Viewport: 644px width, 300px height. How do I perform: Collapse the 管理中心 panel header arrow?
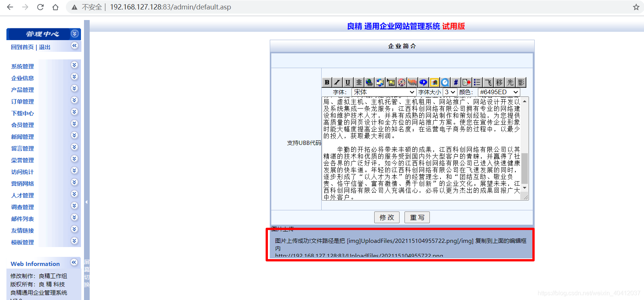click(x=75, y=34)
